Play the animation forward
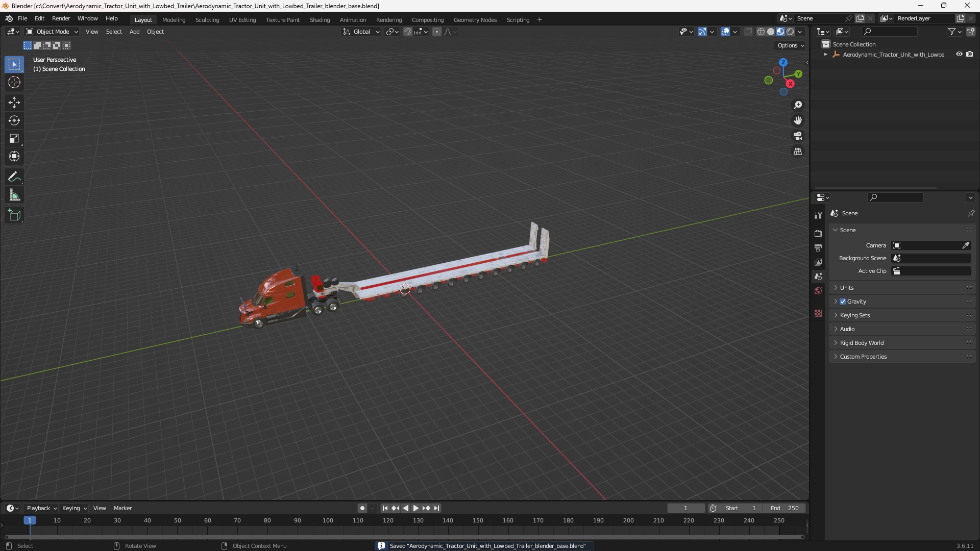The image size is (980, 551). (415, 508)
